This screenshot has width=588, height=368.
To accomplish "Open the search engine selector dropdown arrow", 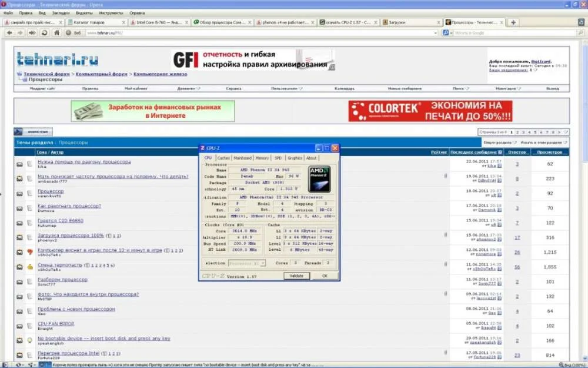I will (x=451, y=33).
